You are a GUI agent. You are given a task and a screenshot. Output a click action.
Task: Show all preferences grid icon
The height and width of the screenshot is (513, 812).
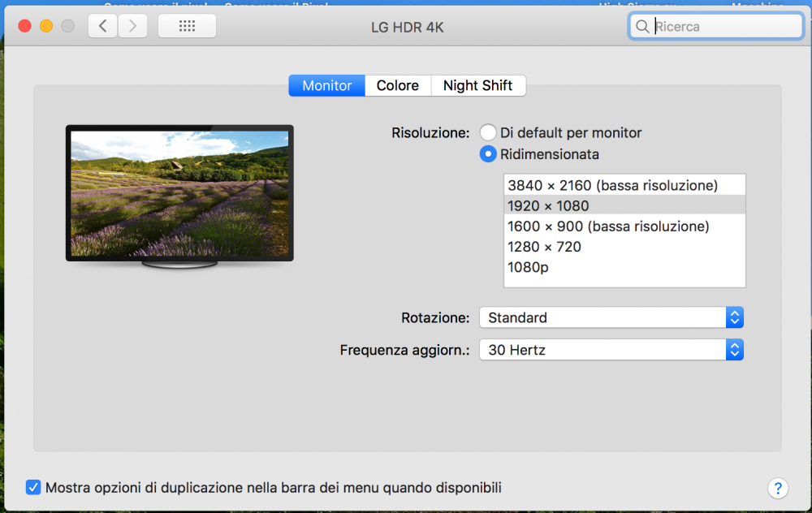coord(187,26)
